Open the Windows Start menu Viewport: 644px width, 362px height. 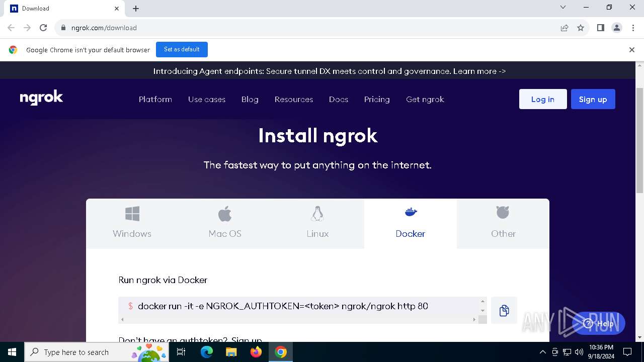[12, 352]
